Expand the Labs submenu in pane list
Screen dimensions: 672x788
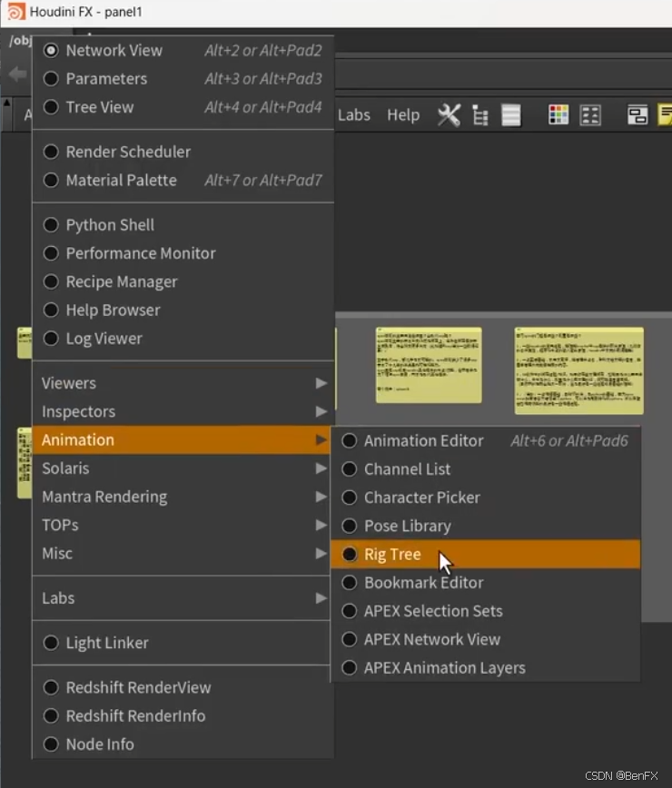tap(183, 598)
